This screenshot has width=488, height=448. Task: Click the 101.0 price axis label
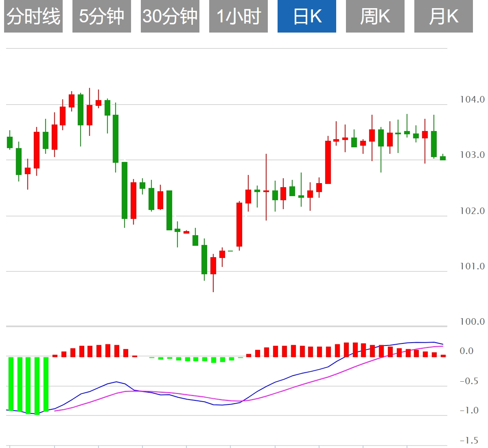click(x=472, y=266)
